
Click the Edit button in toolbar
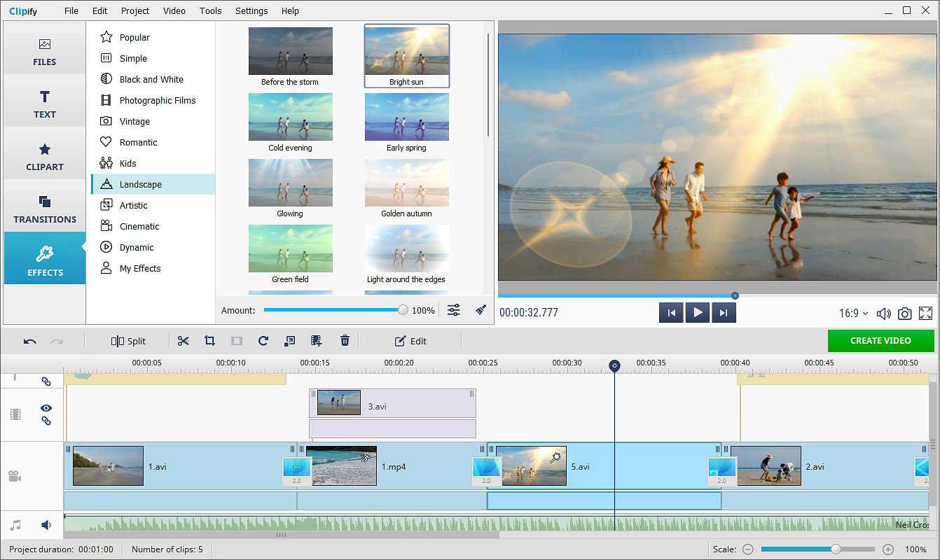[x=410, y=341]
